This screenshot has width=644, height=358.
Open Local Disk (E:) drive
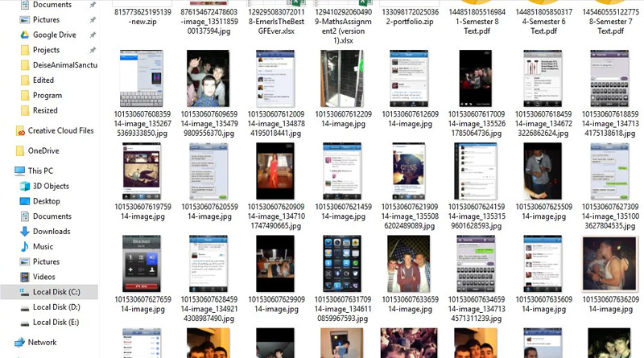(x=56, y=323)
